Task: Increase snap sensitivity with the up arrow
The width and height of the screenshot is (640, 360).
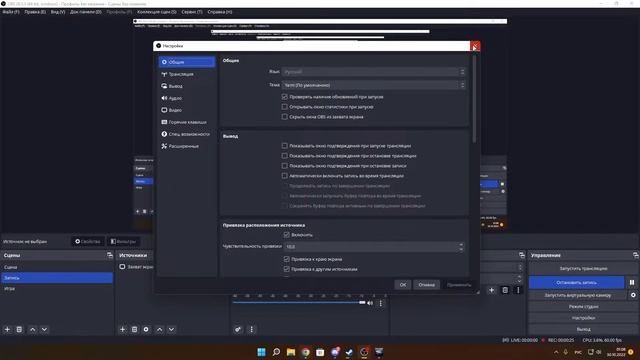Action: [x=461, y=244]
